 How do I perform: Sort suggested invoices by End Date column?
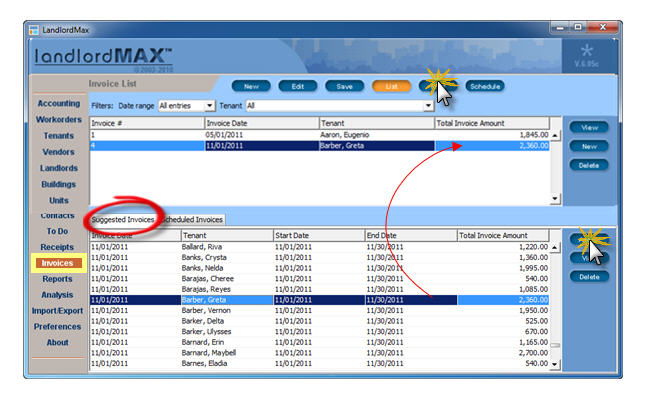(x=411, y=236)
